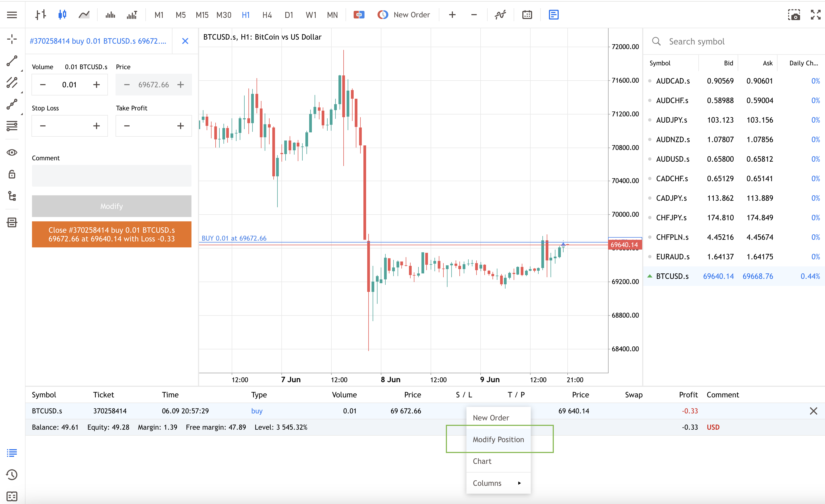Sort trades by Profit column header
Screen dimensions: 825x504
tap(688, 395)
